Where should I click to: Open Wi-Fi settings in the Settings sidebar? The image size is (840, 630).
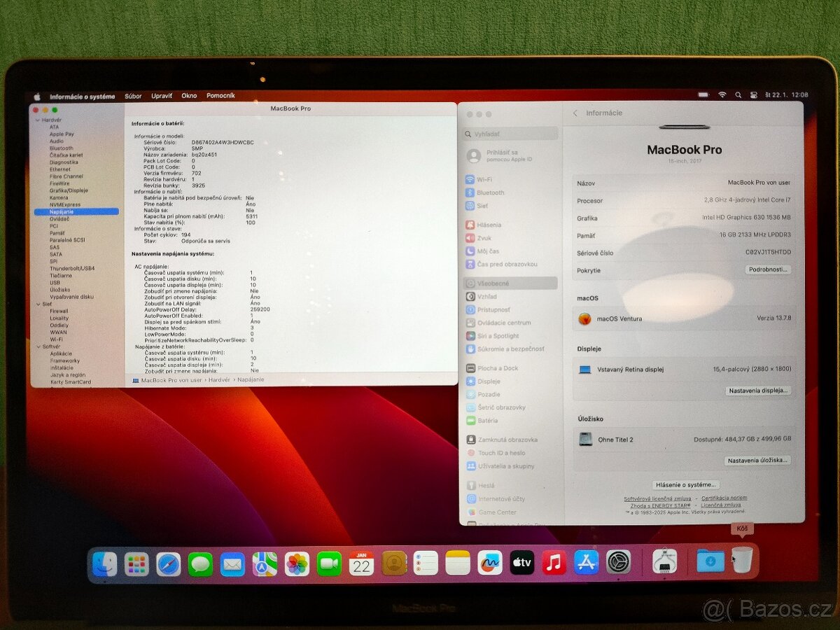pos(489,179)
